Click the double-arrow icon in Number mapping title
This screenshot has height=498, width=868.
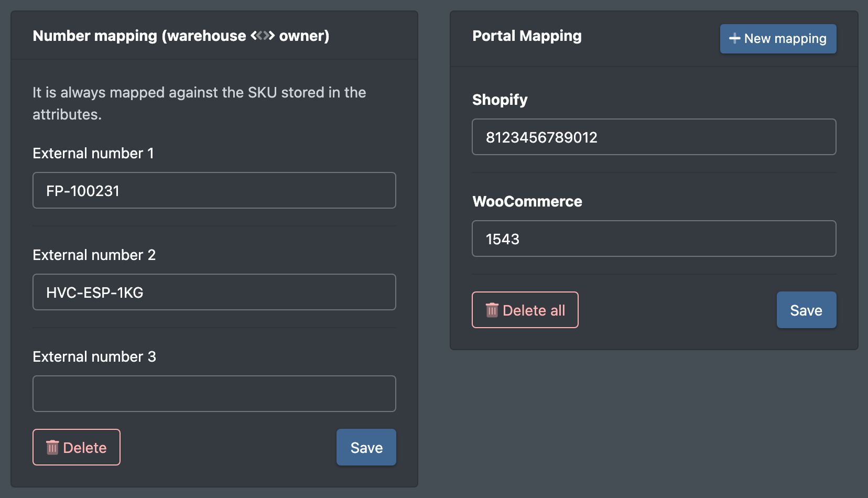pos(263,35)
